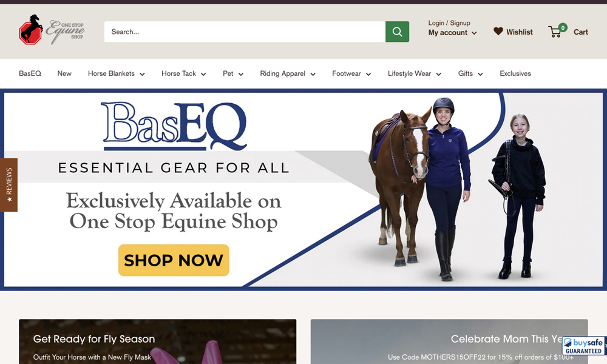Image resolution: width=607 pixels, height=364 pixels.
Task: Open the Pet dropdown menu
Action: [233, 73]
